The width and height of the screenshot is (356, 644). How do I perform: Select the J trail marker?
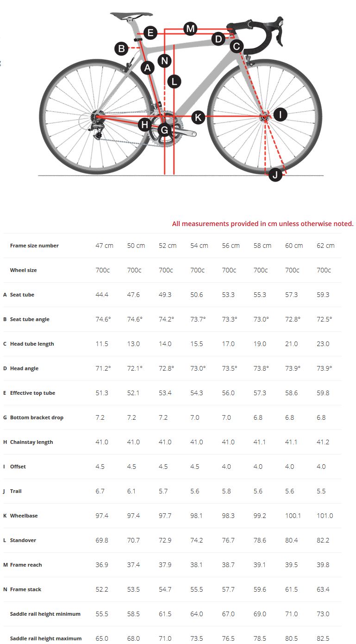[x=275, y=175]
